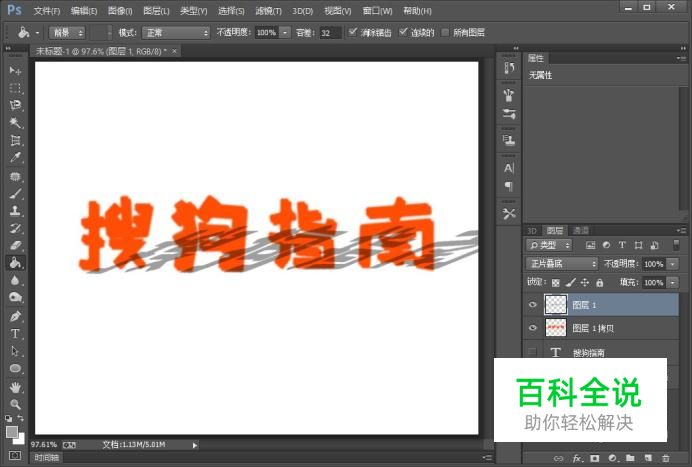Viewport: 692px width, 467px height.
Task: Open the layer fill dropdown arrow
Action: [x=672, y=282]
